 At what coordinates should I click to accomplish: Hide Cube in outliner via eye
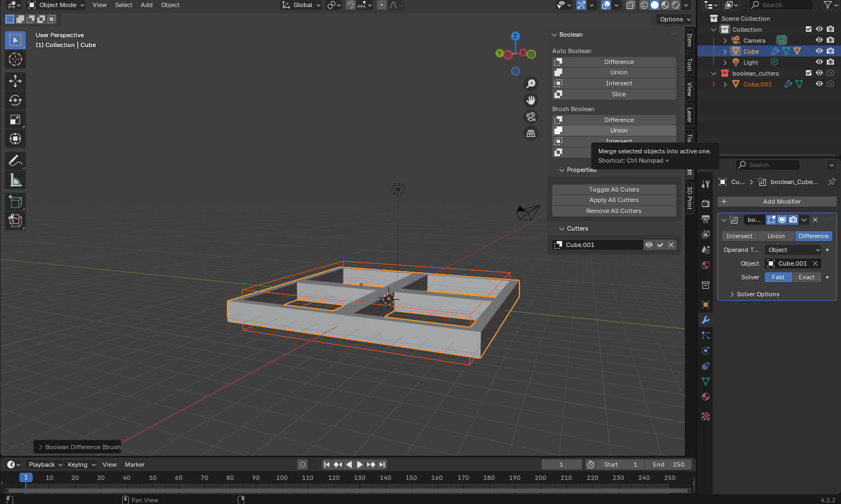[819, 51]
